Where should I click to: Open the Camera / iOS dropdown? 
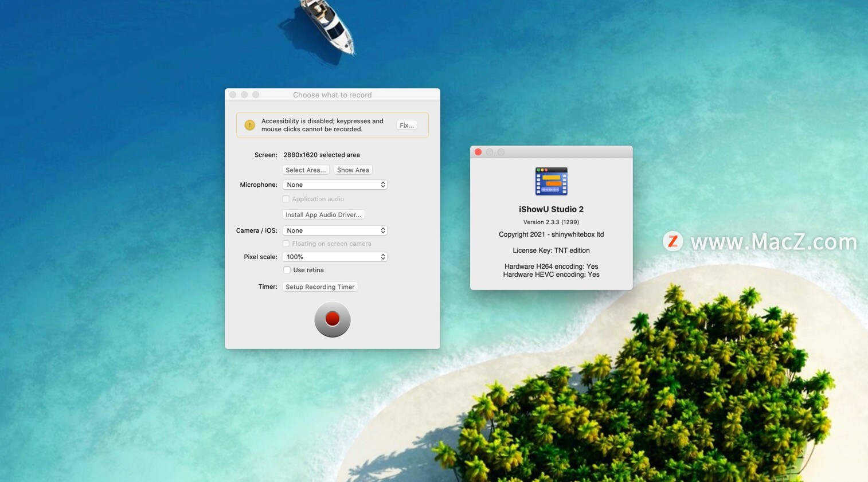pyautogui.click(x=335, y=230)
